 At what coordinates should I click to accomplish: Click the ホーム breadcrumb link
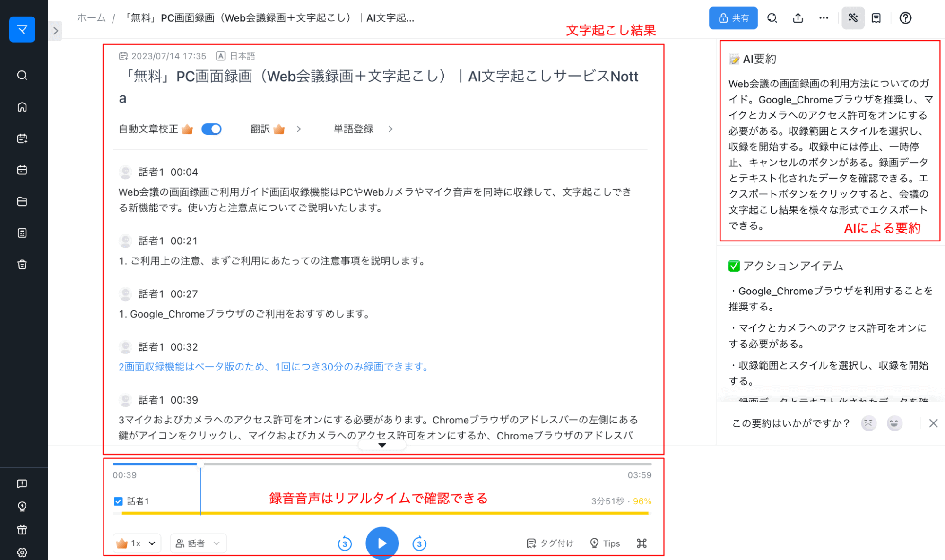point(91,18)
